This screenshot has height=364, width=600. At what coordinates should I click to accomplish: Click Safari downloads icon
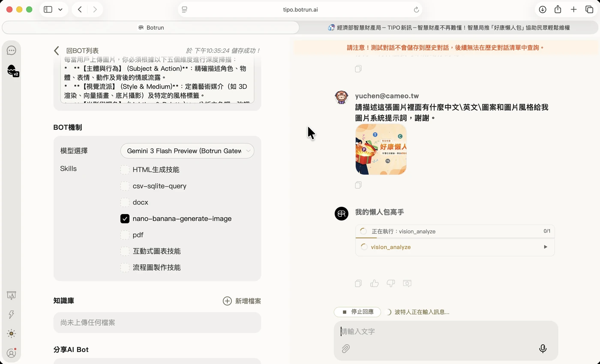coord(543,9)
